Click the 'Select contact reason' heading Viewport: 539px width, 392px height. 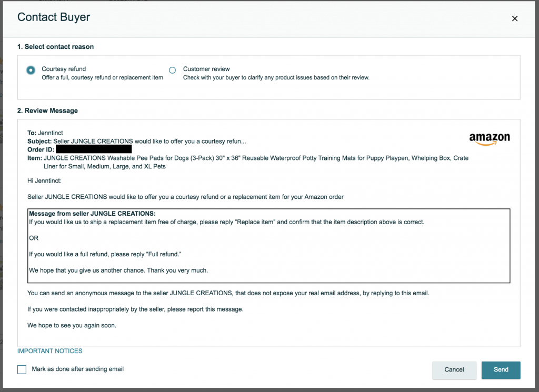tap(56, 47)
